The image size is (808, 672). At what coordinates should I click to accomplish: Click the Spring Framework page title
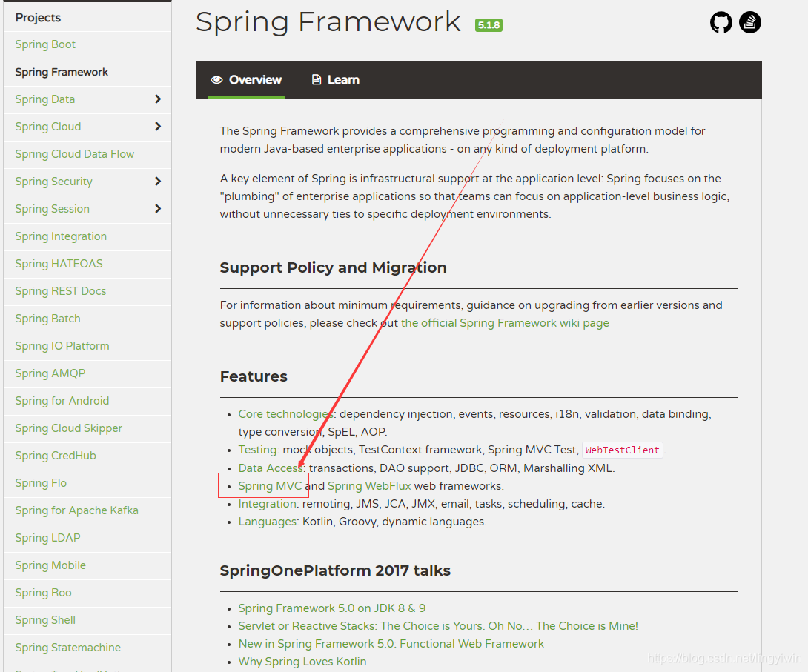click(x=328, y=21)
